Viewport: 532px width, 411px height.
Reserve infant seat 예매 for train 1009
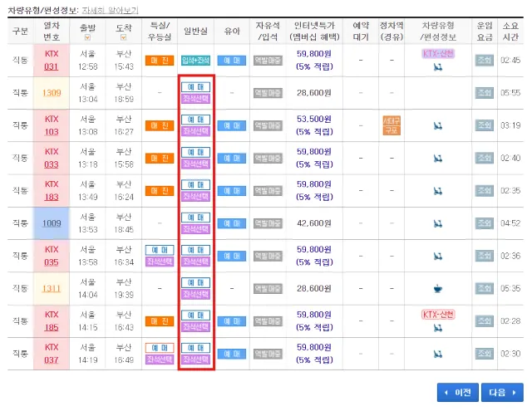(232, 223)
